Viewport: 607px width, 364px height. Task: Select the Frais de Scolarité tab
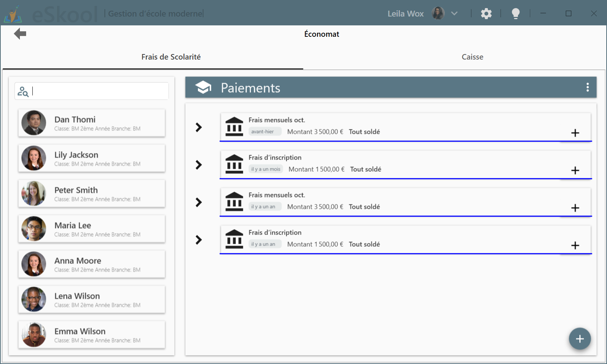coord(171,57)
